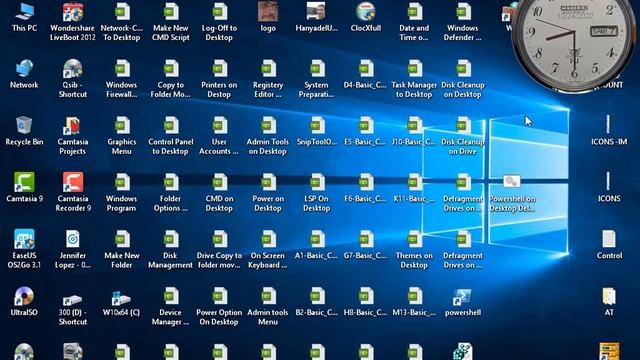Select the Make New CMD Script file
640x360 pixels.
[171, 12]
